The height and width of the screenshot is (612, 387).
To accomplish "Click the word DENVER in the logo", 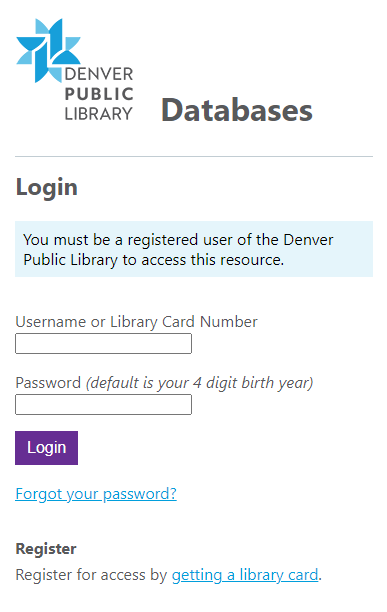I will click(99, 74).
